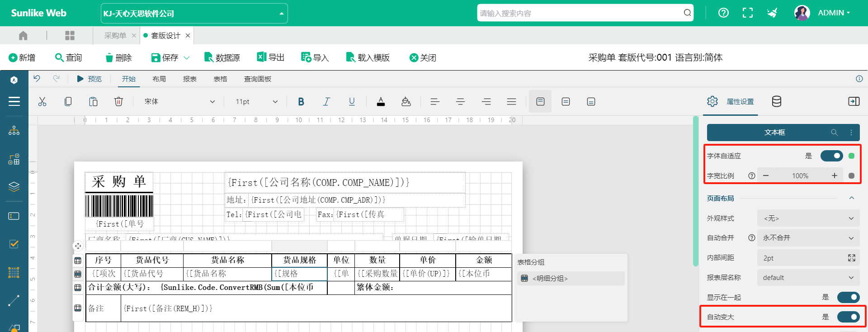Align text right

point(486,102)
